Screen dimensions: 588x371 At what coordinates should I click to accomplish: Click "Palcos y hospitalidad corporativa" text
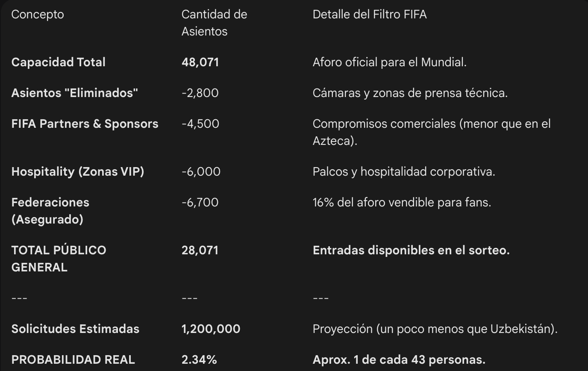(403, 172)
